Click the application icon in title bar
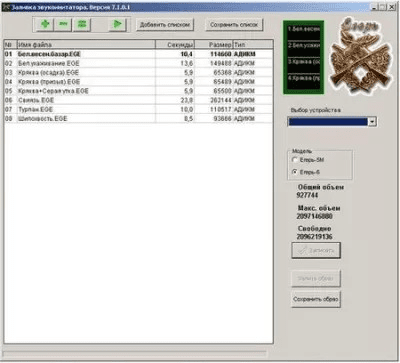The height and width of the screenshot is (363, 400). click(x=6, y=7)
